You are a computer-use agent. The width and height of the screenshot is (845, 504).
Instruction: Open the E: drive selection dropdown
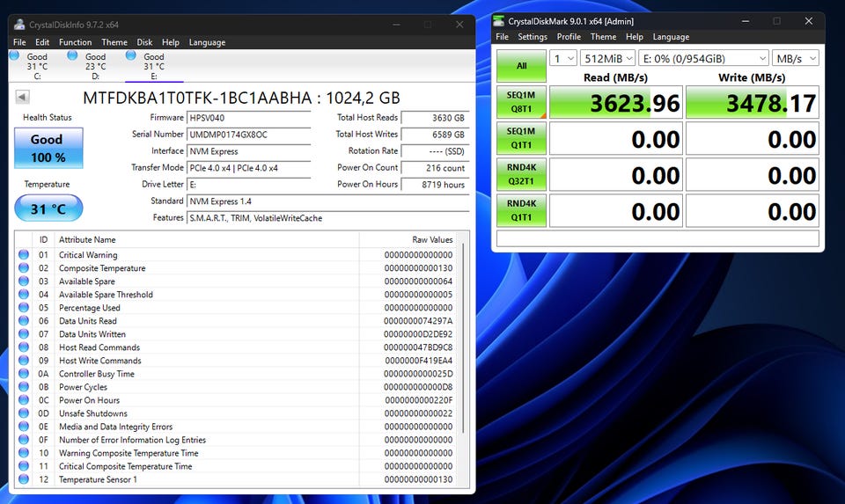coord(702,58)
